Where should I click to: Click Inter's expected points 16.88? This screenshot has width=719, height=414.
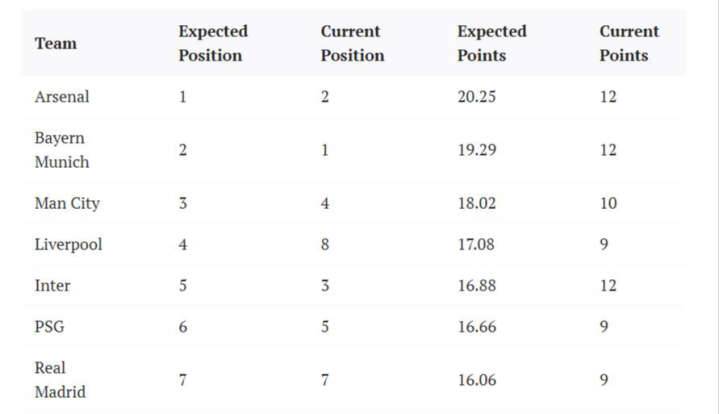point(476,285)
